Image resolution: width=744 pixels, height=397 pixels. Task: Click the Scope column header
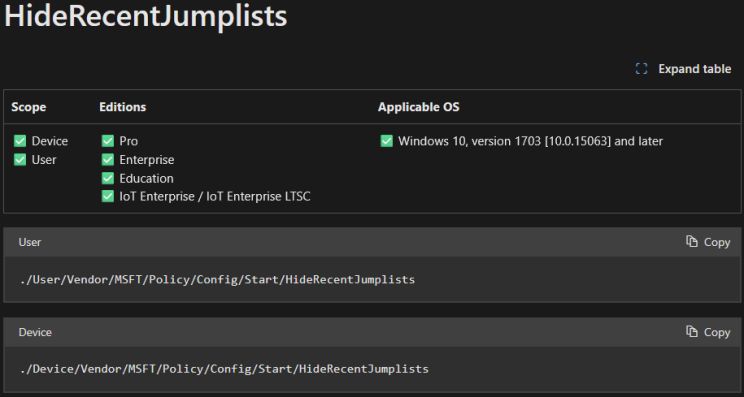click(28, 107)
